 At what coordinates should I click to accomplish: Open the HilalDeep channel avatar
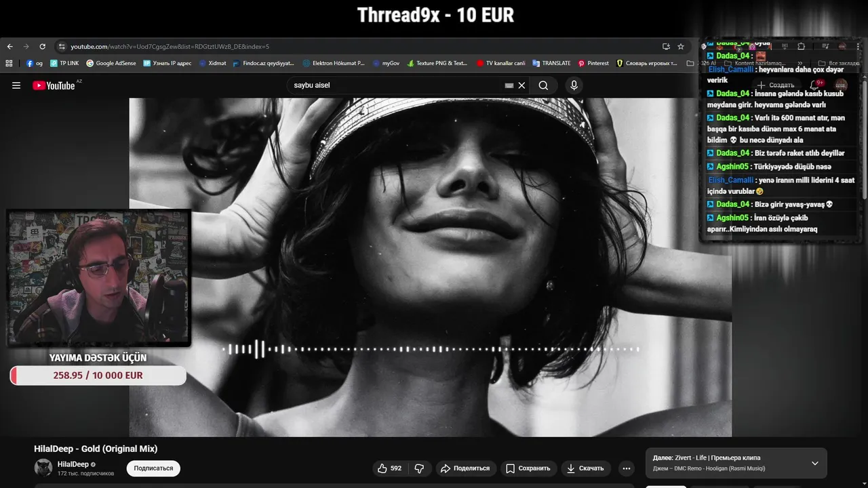(43, 468)
